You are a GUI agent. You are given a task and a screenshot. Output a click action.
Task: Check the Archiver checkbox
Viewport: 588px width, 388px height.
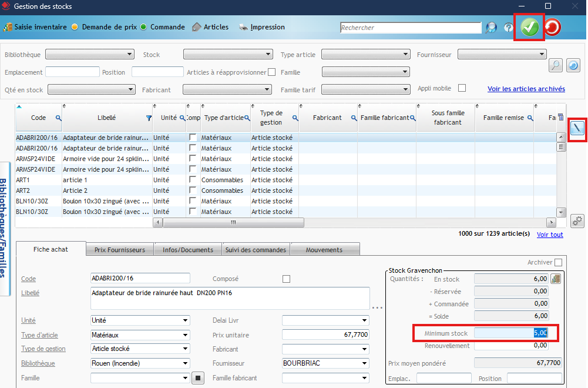pyautogui.click(x=558, y=263)
